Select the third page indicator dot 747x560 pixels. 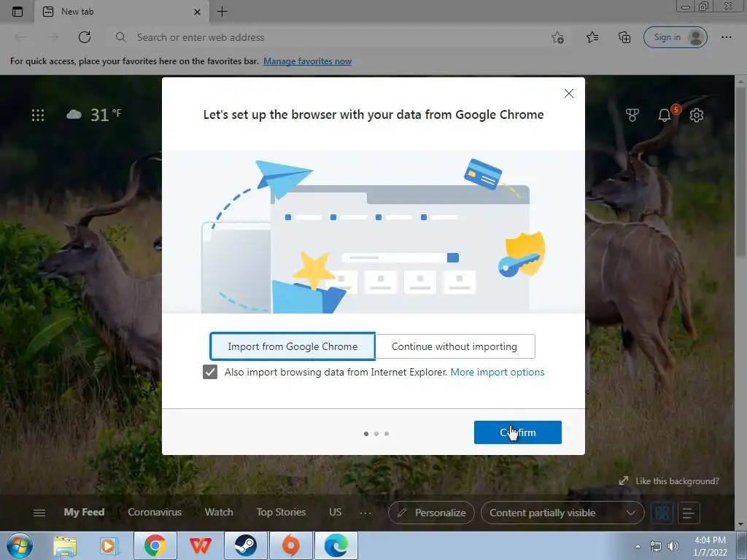(387, 434)
